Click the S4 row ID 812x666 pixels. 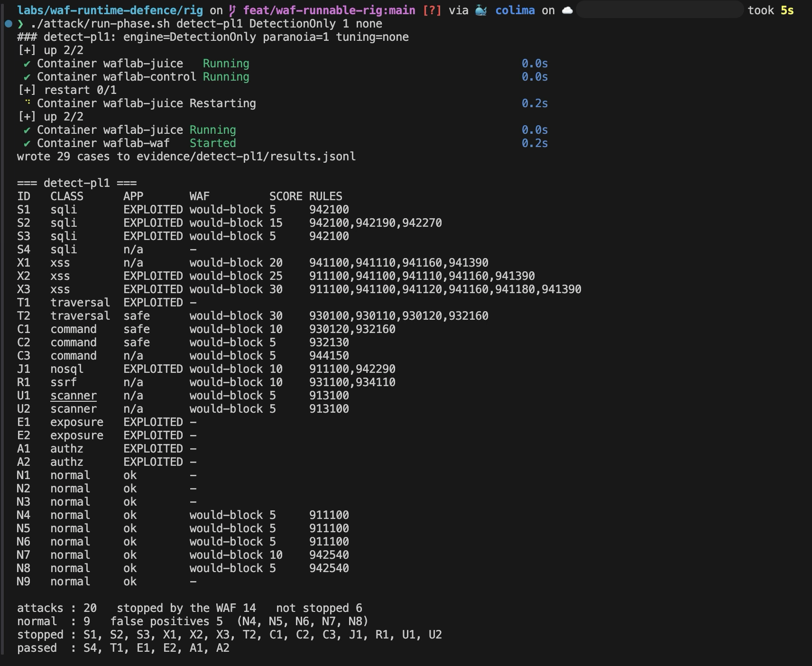[24, 250]
